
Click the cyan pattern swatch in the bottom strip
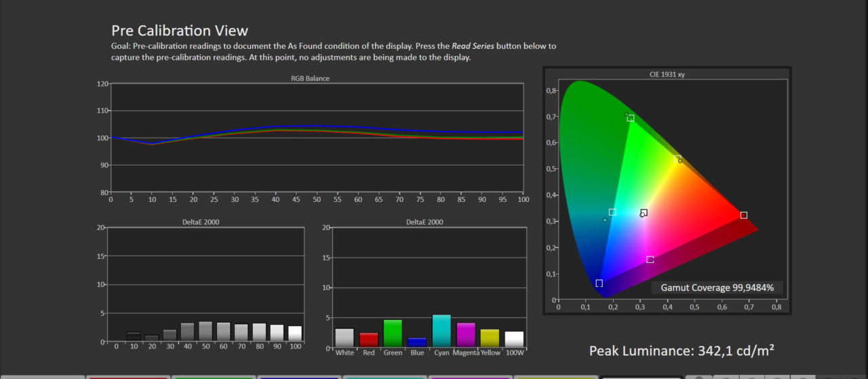click(x=384, y=377)
